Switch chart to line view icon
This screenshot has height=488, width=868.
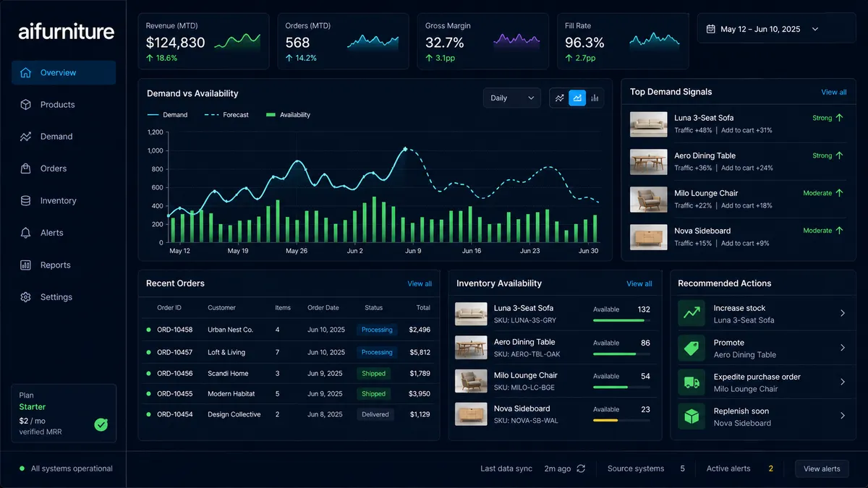click(x=559, y=98)
